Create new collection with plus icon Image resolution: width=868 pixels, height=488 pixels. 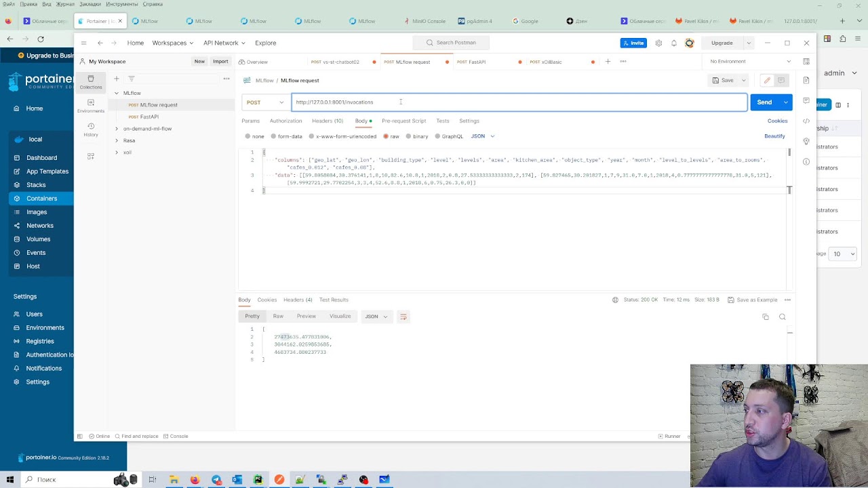click(117, 79)
